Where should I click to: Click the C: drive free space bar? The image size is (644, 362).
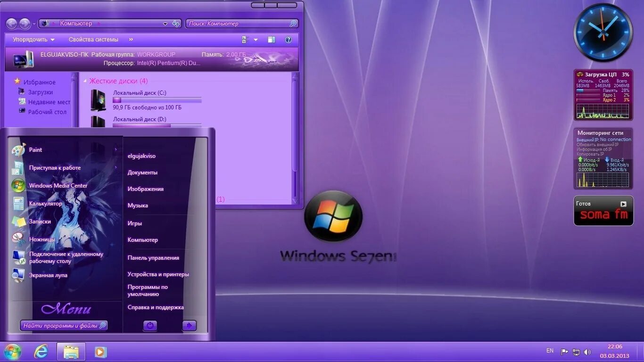click(157, 100)
